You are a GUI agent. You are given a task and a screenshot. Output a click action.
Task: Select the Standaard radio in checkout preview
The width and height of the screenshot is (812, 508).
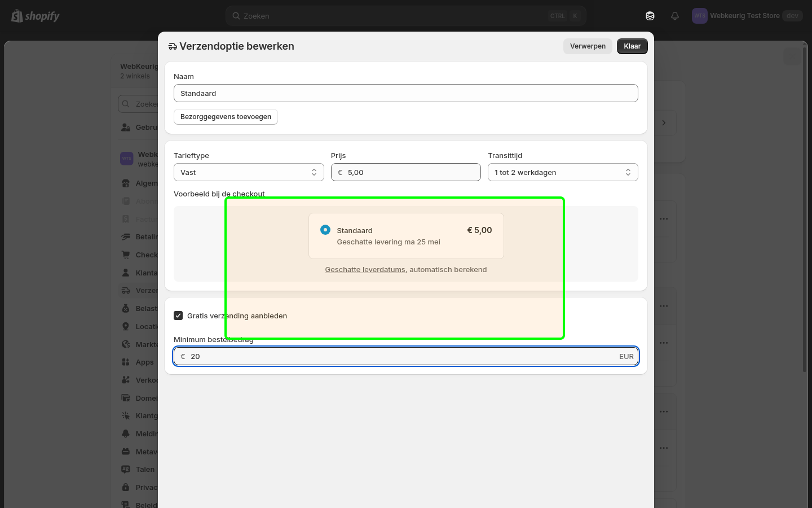pos(325,230)
